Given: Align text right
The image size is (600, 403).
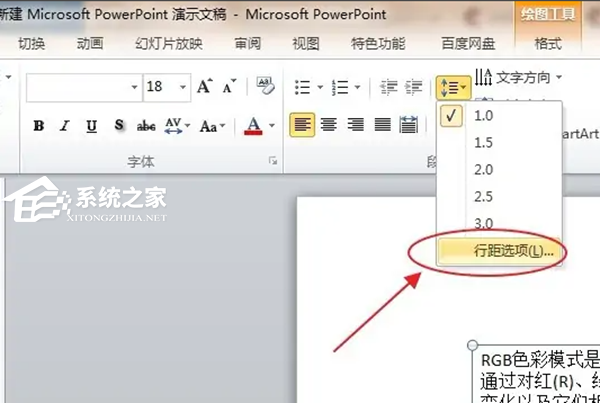Looking at the screenshot, I should [x=355, y=124].
